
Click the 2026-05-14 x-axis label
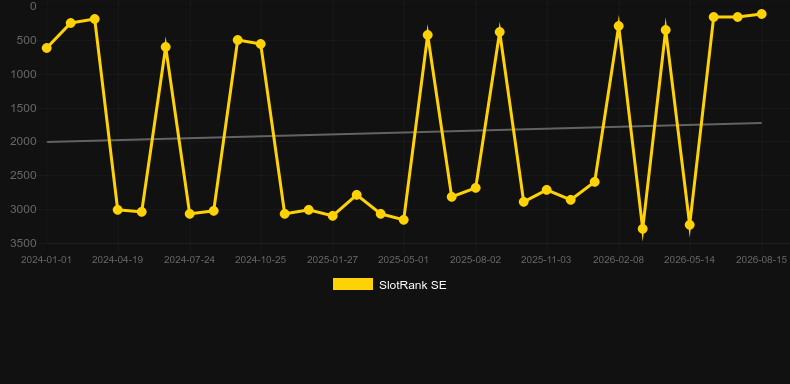(x=690, y=260)
